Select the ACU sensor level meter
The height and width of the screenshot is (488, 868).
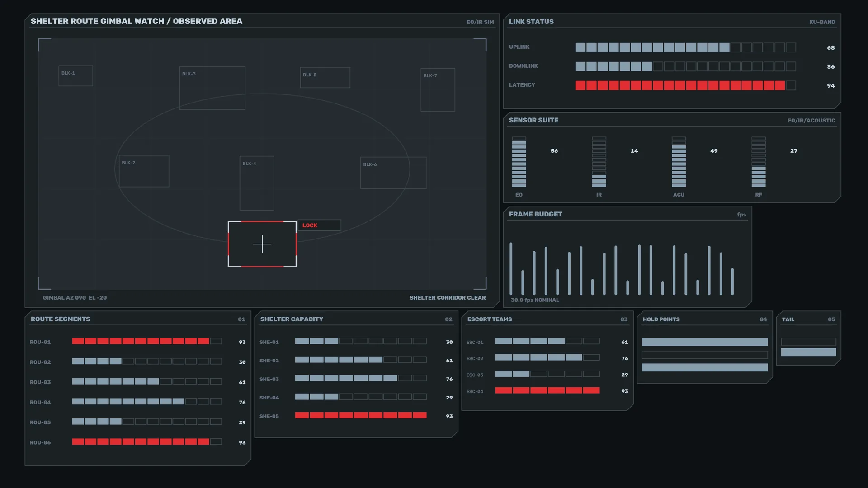[679, 162]
